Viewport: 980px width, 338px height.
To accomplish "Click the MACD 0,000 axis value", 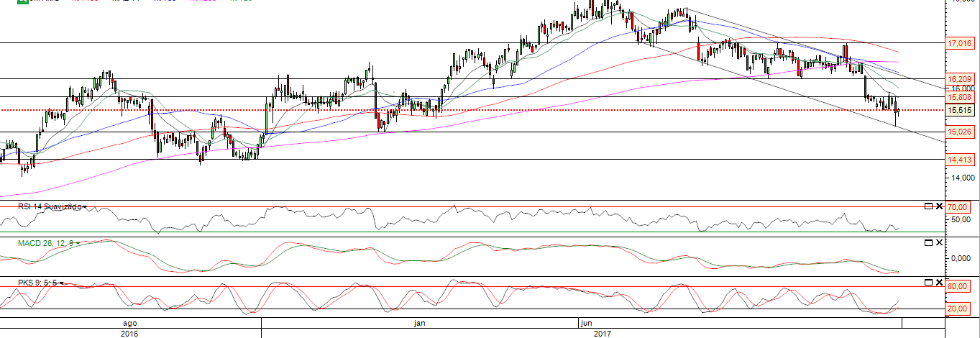I will pos(963,257).
